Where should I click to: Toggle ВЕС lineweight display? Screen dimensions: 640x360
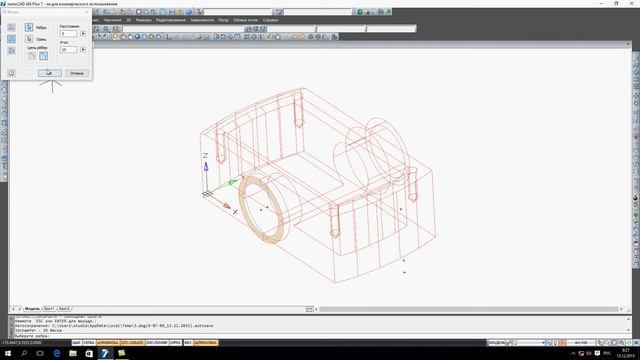click(x=188, y=343)
